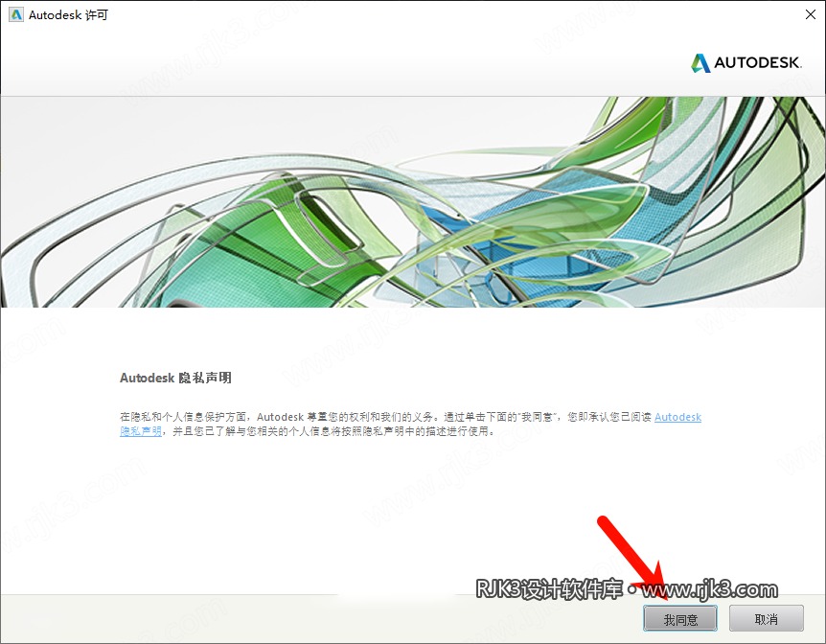Click the window title 'Autodesk 许可'
Viewport: 826px width, 644px height.
[68, 14]
